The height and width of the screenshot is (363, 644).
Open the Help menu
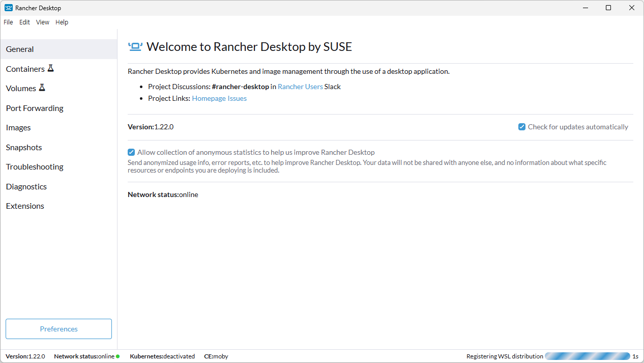point(62,22)
